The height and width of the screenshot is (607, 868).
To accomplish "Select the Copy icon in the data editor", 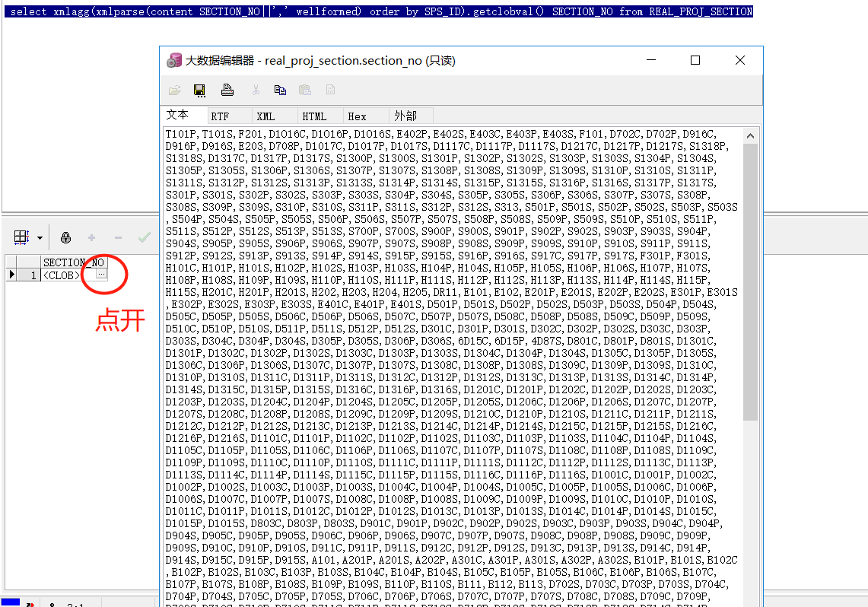I will (281, 89).
